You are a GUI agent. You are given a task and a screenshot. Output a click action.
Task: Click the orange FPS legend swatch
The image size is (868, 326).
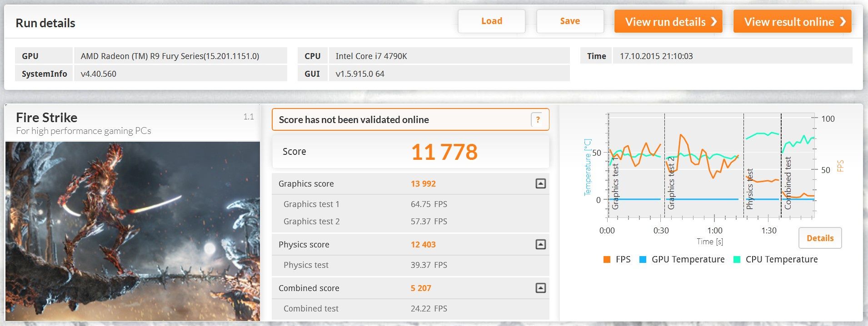coord(607,260)
